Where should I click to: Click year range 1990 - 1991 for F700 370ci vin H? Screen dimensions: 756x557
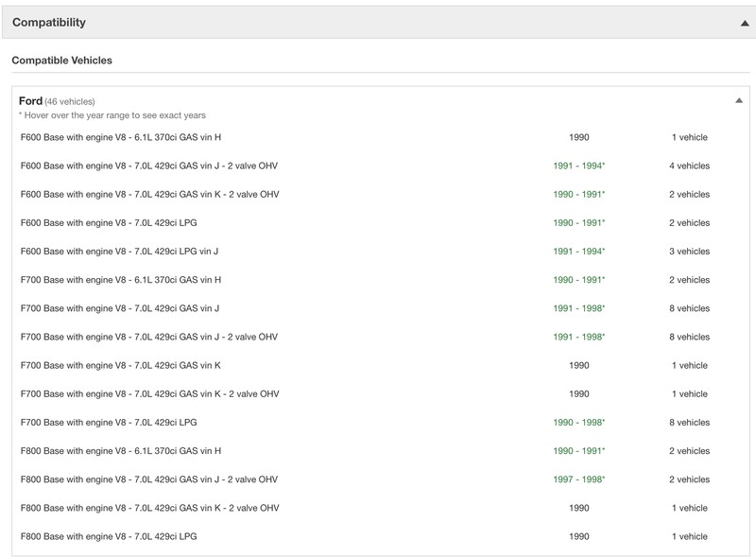[x=579, y=280]
